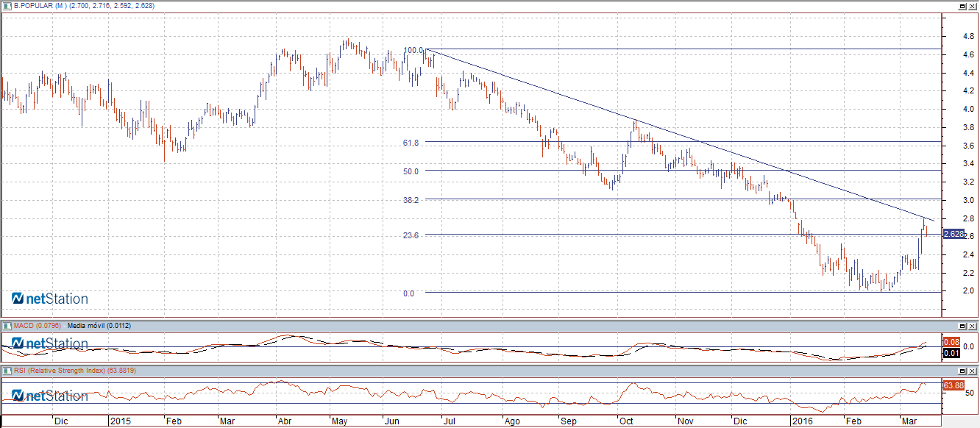Click the 61.8 Fibonacci retracement label
Image resolution: width=980 pixels, height=428 pixels.
[x=411, y=143]
